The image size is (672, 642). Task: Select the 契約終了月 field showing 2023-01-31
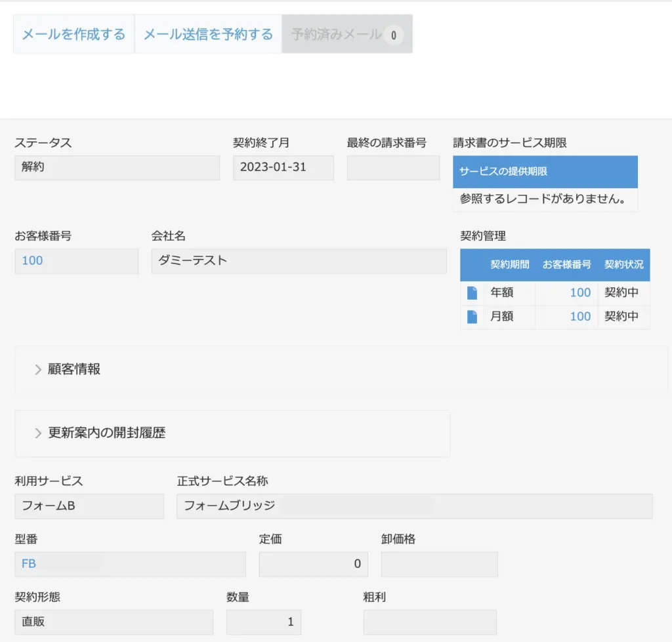283,168
